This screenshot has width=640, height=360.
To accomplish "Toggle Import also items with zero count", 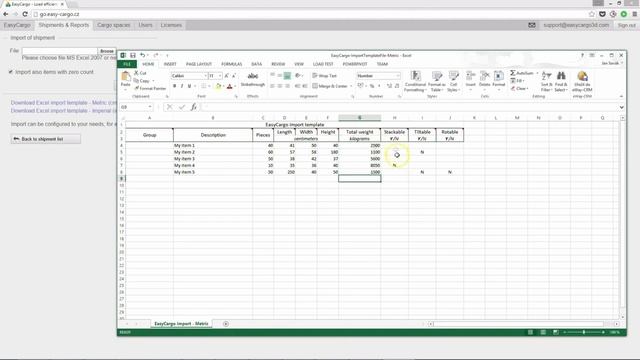I will click(11, 72).
